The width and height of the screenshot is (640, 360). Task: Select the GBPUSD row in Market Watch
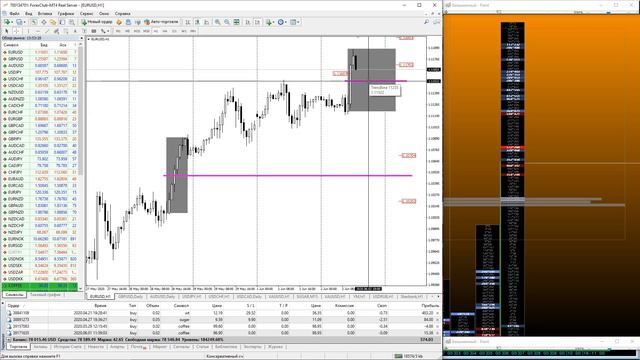point(40,59)
